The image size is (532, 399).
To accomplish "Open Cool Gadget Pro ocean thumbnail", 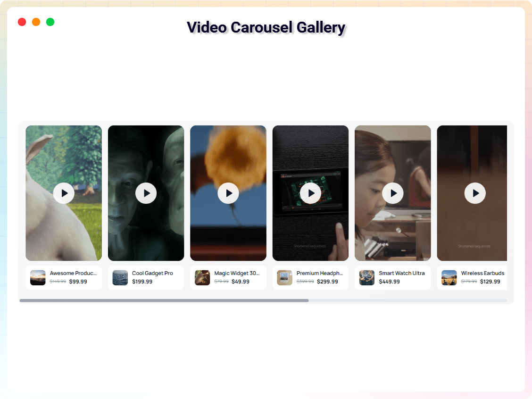I will coord(120,277).
